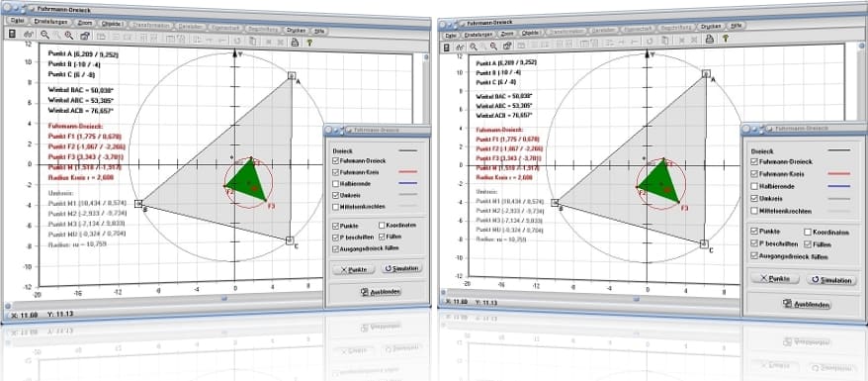Enable Koordinaten checkbox in left panel

click(x=383, y=226)
